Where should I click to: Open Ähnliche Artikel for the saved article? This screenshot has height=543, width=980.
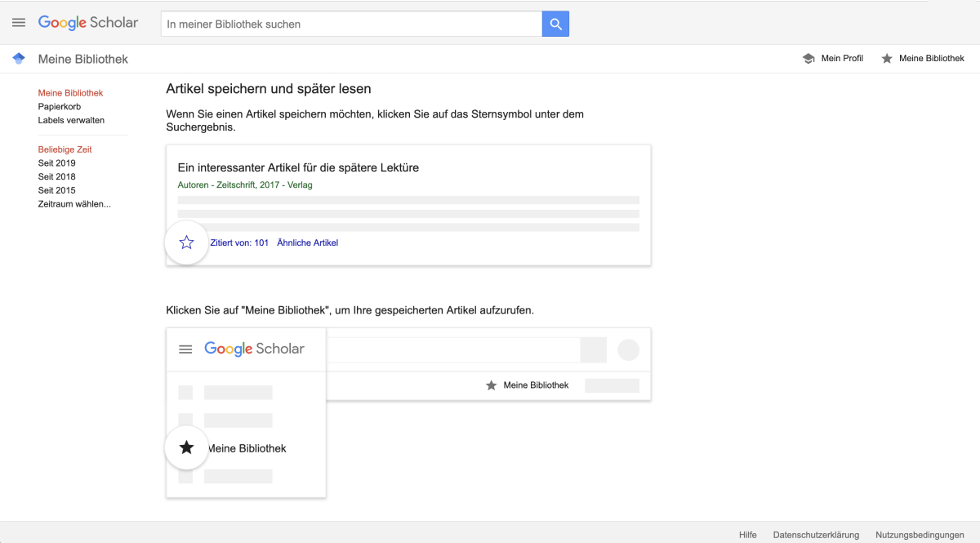point(308,243)
